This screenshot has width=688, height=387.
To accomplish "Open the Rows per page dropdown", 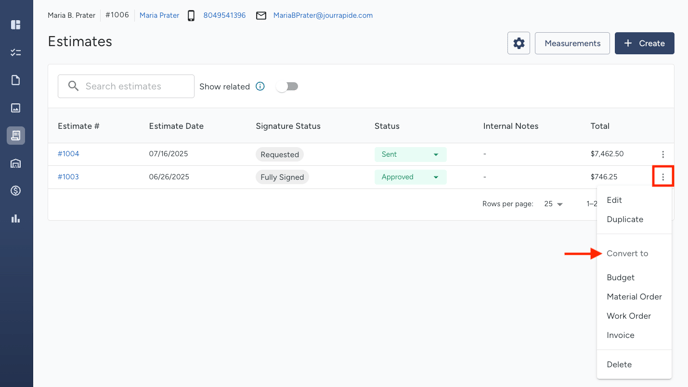I will coord(553,204).
